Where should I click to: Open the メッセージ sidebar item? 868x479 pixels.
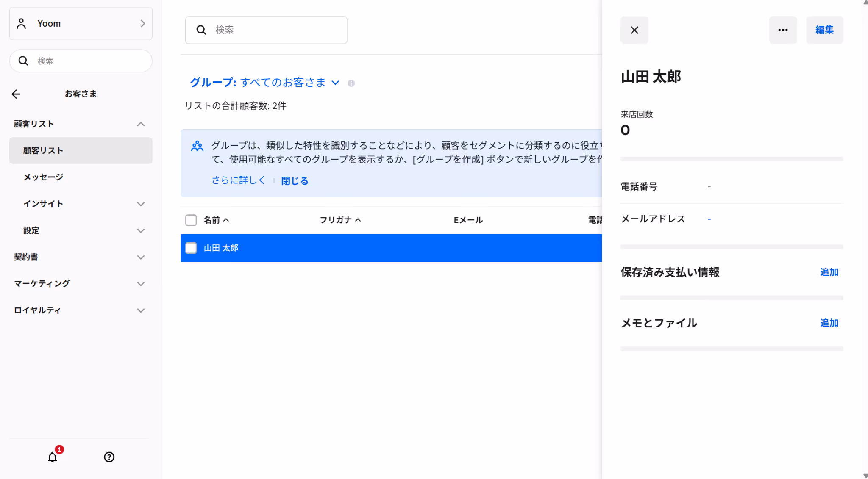43,177
